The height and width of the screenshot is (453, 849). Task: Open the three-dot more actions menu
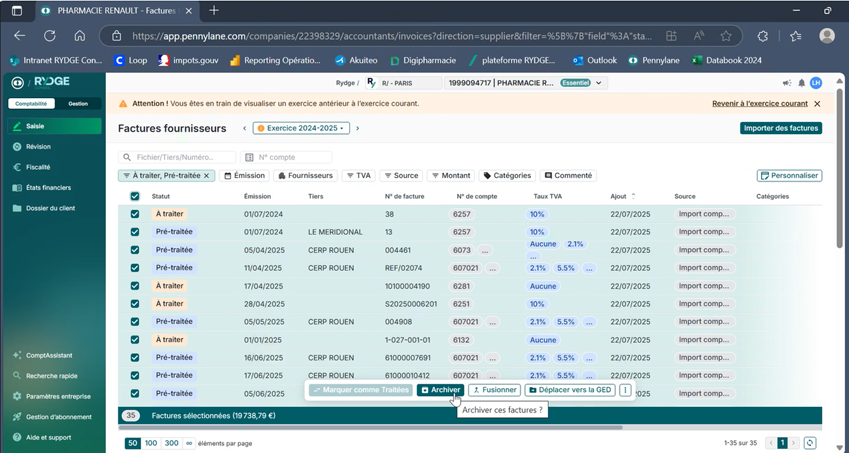pyautogui.click(x=625, y=390)
